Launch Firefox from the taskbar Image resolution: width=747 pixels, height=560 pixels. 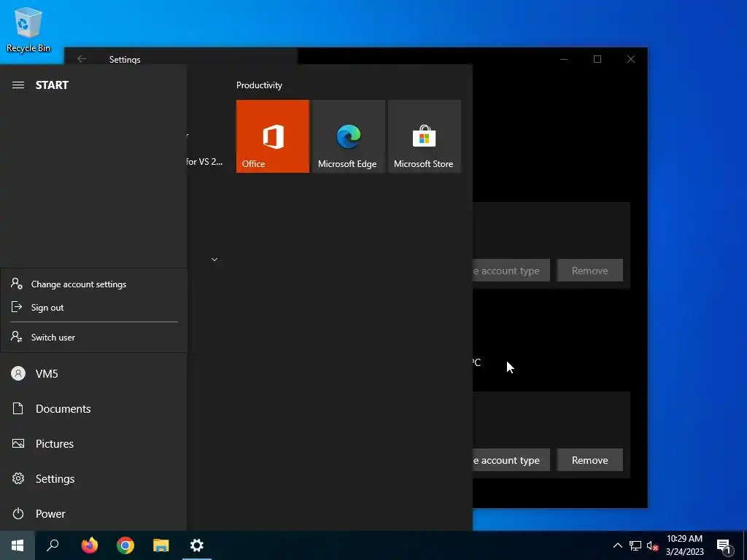click(89, 545)
